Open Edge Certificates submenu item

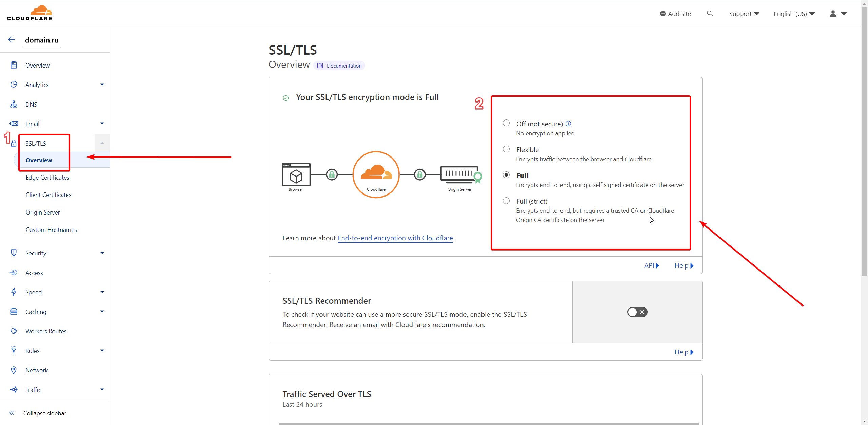point(47,177)
